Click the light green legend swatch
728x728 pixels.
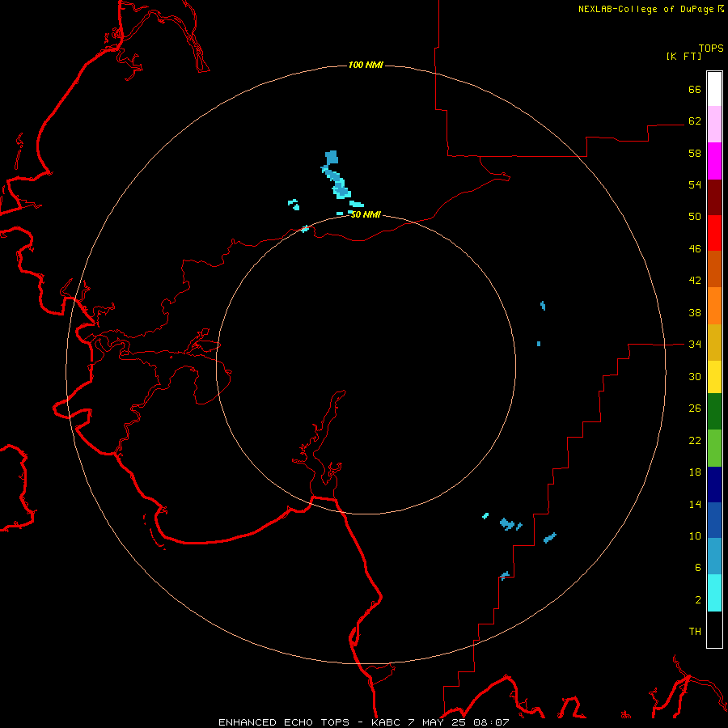click(x=714, y=448)
